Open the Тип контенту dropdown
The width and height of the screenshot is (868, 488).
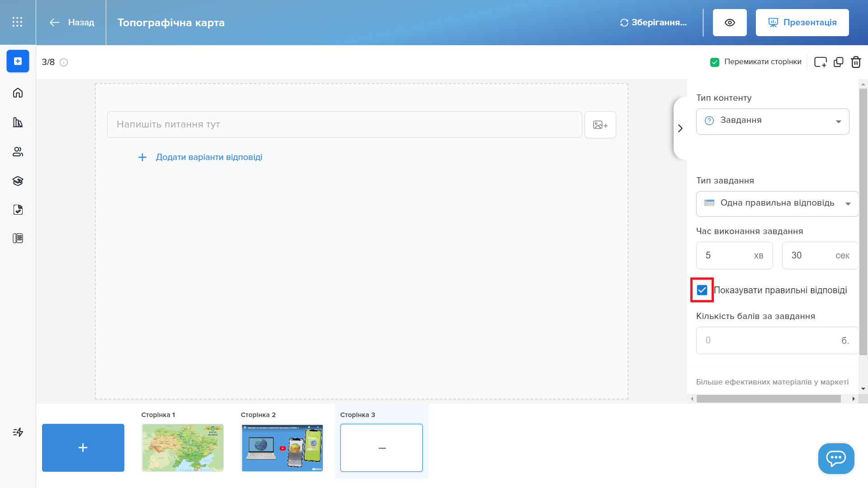(x=773, y=121)
